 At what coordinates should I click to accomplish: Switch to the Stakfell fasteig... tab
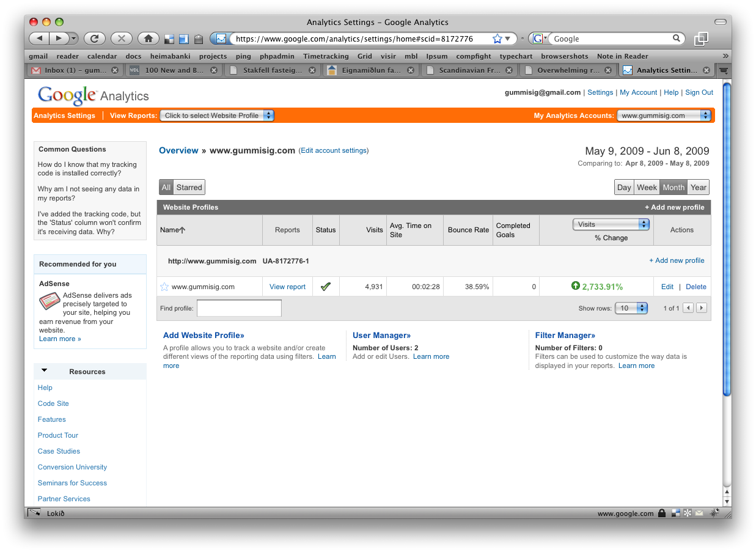[x=272, y=70]
